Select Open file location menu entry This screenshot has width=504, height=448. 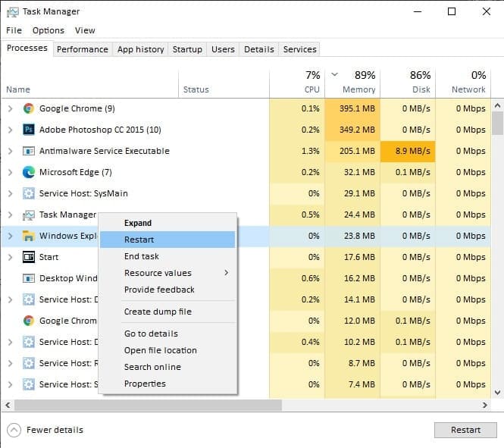pyautogui.click(x=167, y=350)
